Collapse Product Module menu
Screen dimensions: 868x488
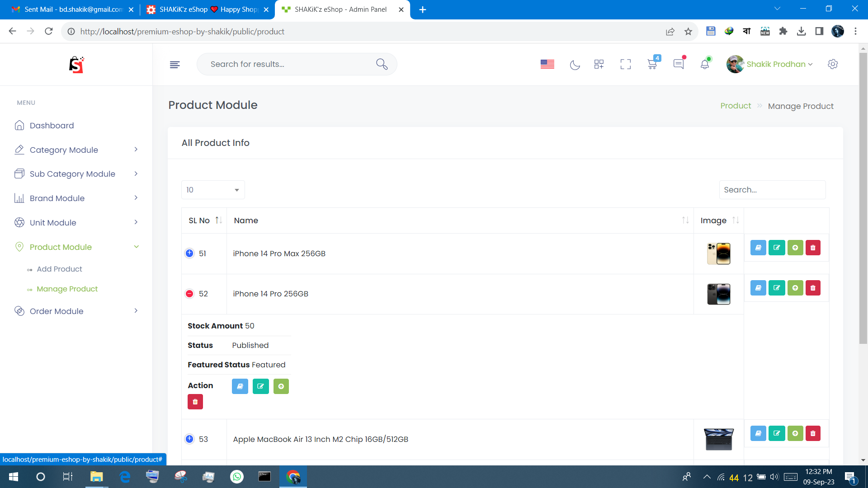(x=76, y=247)
